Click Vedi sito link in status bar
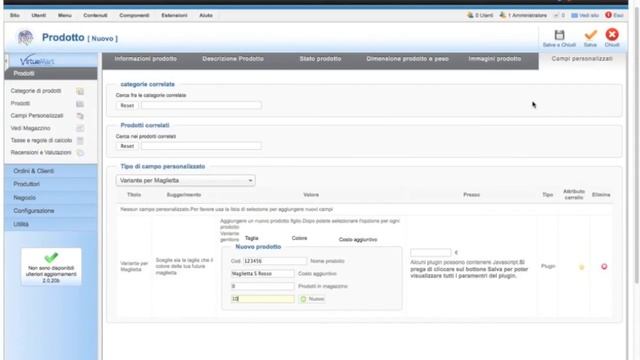Image resolution: width=640 pixels, height=360 pixels. (589, 16)
